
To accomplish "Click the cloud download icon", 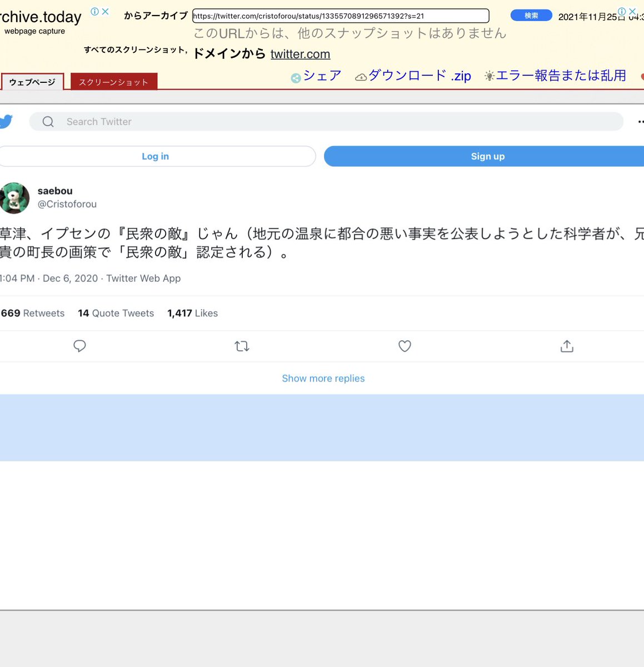I will (361, 77).
